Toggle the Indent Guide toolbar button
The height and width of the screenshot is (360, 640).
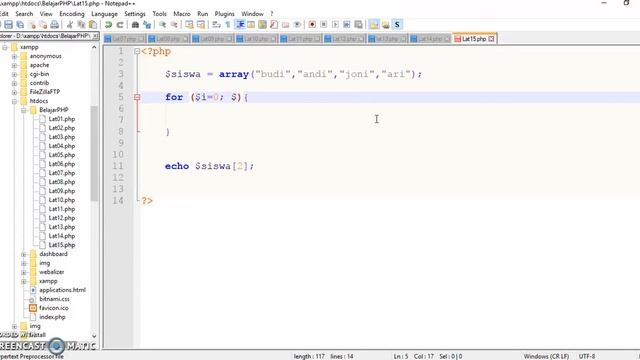tap(240, 24)
